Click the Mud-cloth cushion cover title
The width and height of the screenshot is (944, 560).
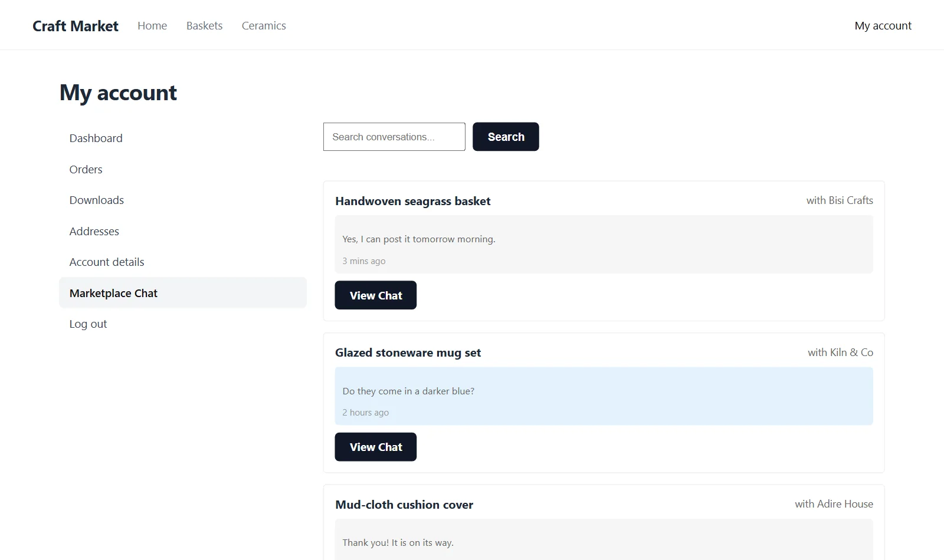point(404,505)
